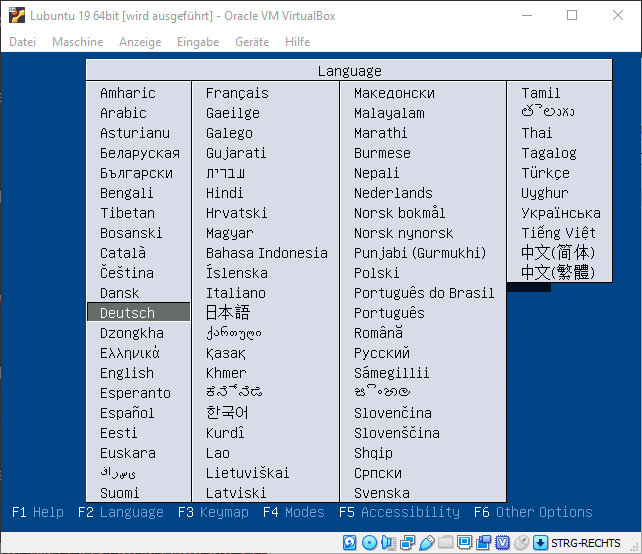
Task: Click the display settings status icon
Action: tap(464, 543)
